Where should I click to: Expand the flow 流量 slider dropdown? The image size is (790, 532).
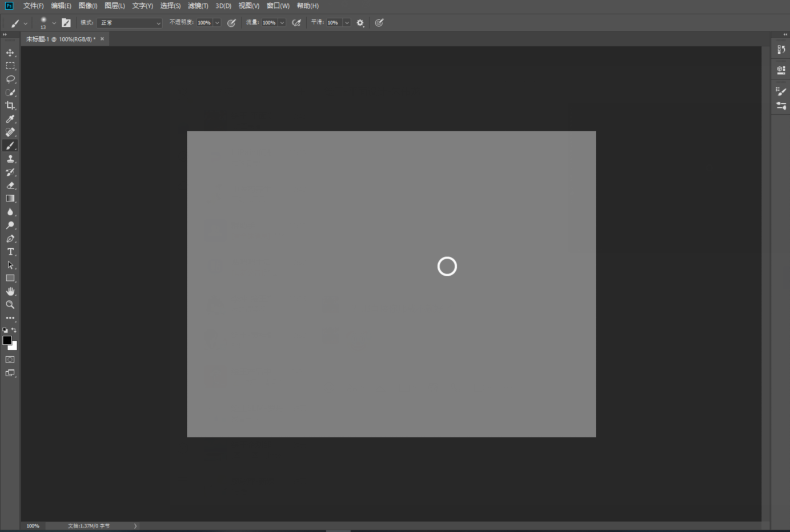[282, 23]
